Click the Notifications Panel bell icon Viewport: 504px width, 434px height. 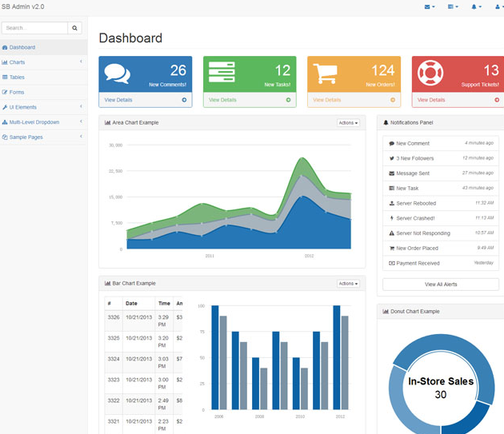(386, 123)
